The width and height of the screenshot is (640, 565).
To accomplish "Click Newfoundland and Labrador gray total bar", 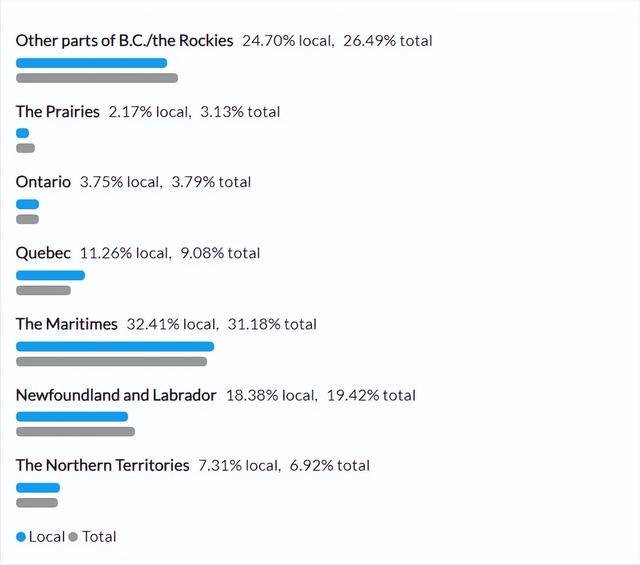I will tap(76, 432).
